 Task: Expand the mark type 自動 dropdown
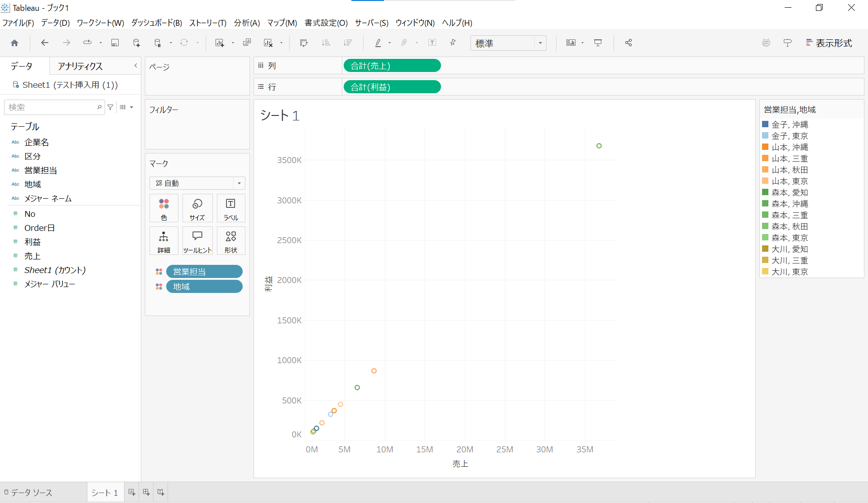point(239,183)
